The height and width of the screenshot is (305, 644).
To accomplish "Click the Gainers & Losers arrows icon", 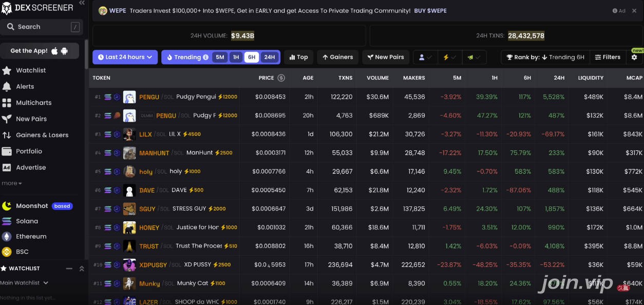I will pos(7,135).
